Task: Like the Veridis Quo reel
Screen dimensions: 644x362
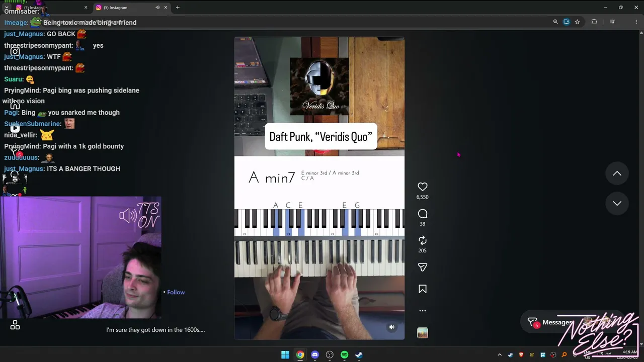Action: click(423, 187)
